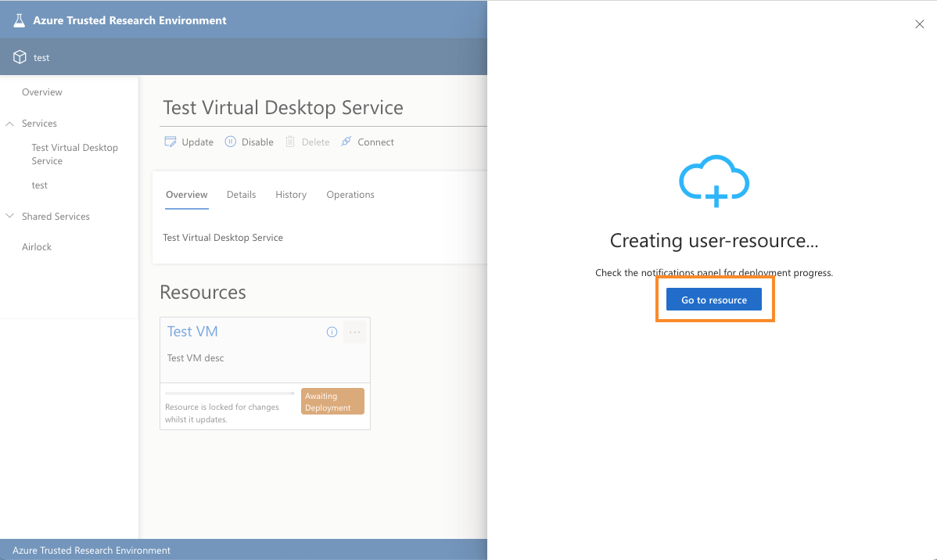The height and width of the screenshot is (560, 937).
Task: Open the Test VM ellipsis menu
Action: click(355, 332)
